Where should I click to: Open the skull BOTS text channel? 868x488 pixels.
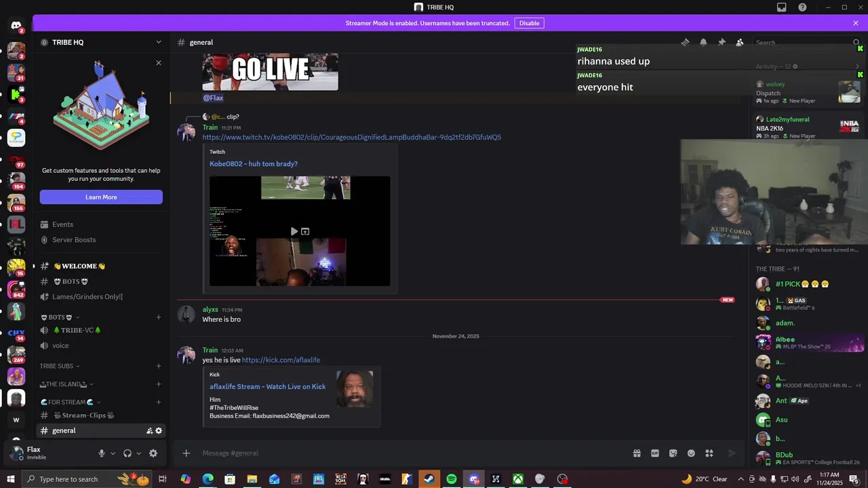point(101,281)
